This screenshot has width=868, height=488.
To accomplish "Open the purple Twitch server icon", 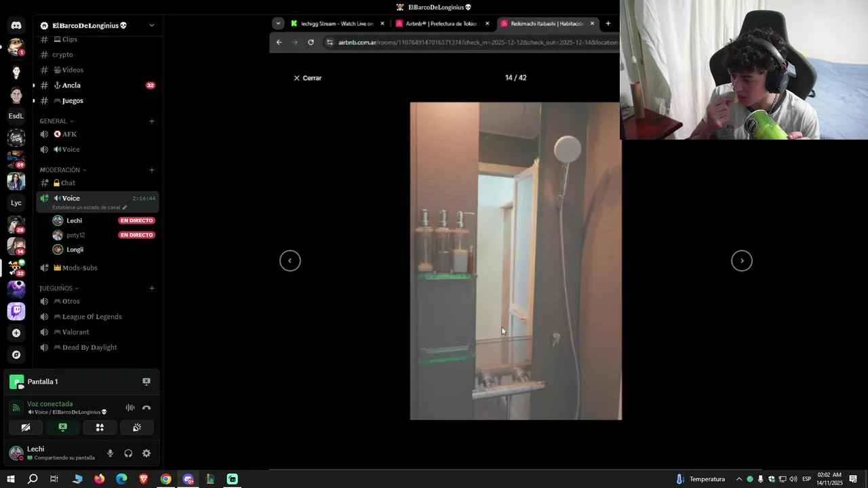I will point(16,311).
